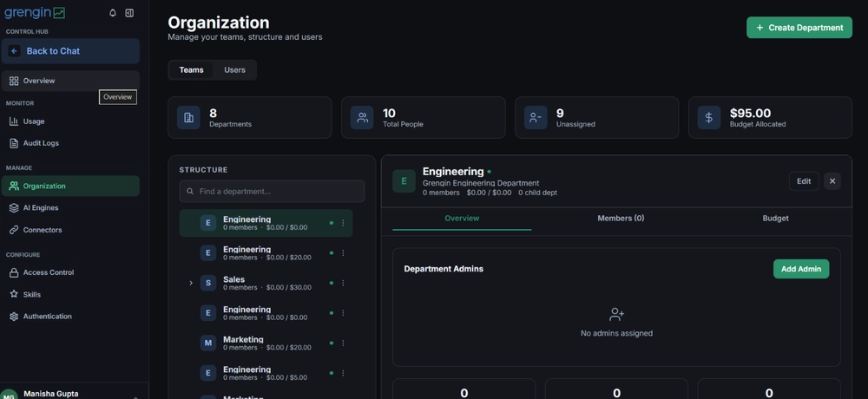The width and height of the screenshot is (868, 399).
Task: Select the highlighted Engineering department row
Action: (x=266, y=223)
